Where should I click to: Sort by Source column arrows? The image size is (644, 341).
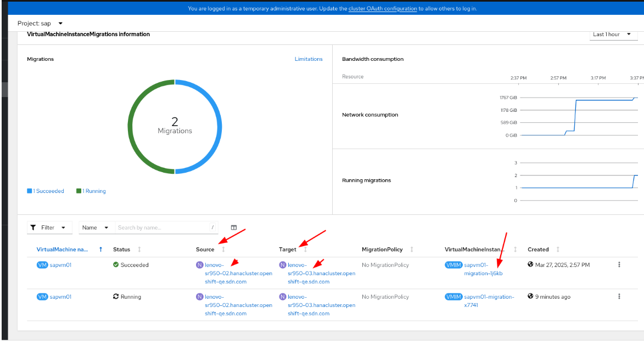coord(223,249)
